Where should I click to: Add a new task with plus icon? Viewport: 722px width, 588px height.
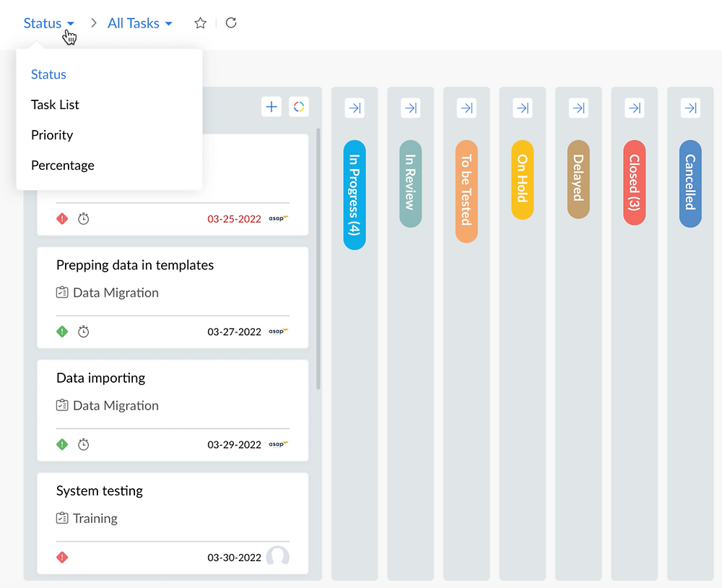[x=271, y=107]
